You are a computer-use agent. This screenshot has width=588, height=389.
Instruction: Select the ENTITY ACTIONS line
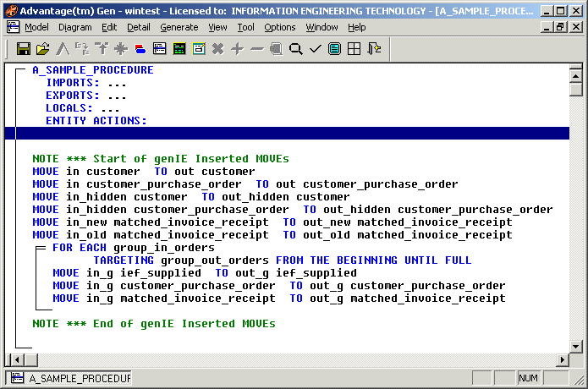(96, 121)
